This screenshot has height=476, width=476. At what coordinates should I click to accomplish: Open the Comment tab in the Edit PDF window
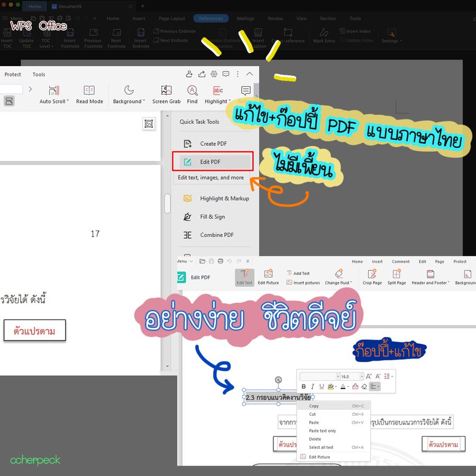point(400,261)
